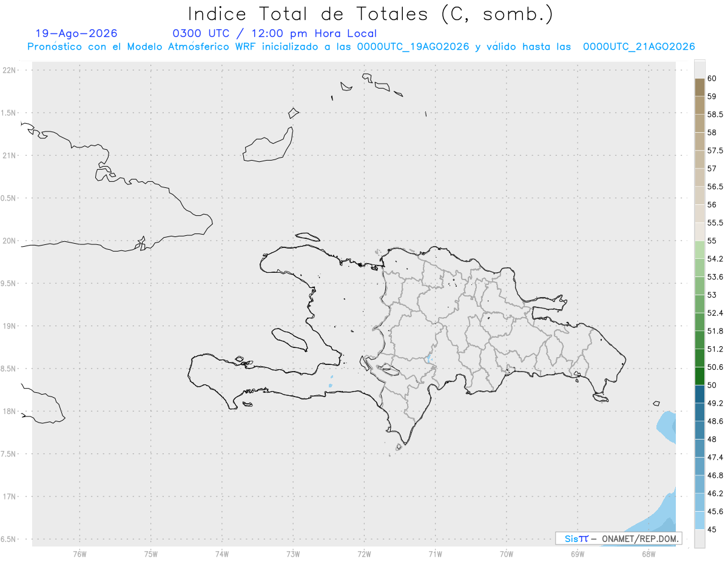Click the title 'Indice Total de Totales (C, somb.)'
The height and width of the screenshot is (562, 728).
point(370,14)
